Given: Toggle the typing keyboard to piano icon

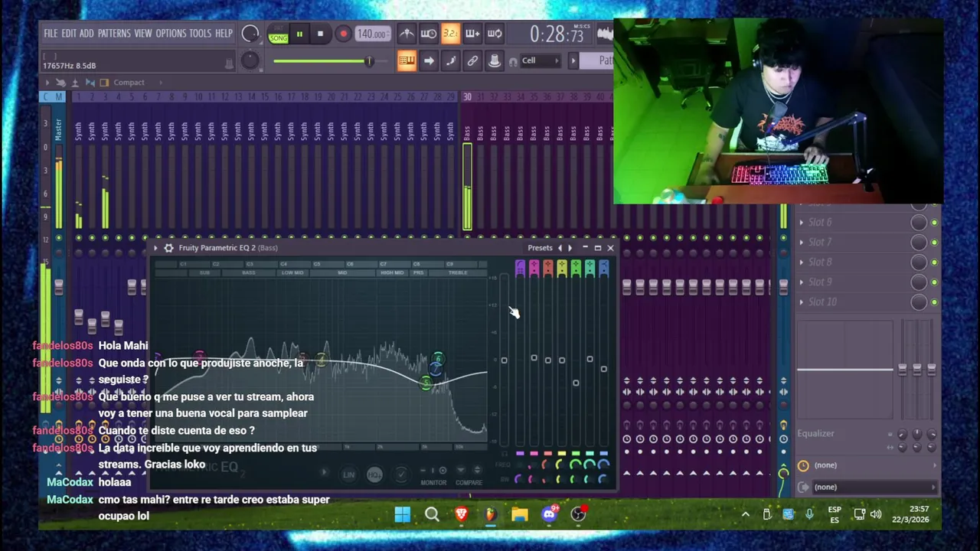Looking at the screenshot, I should 407,61.
